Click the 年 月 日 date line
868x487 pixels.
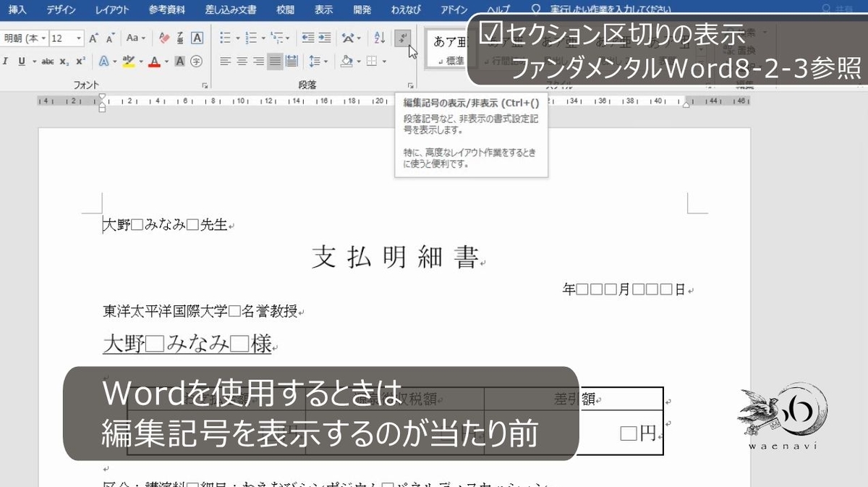[624, 289]
